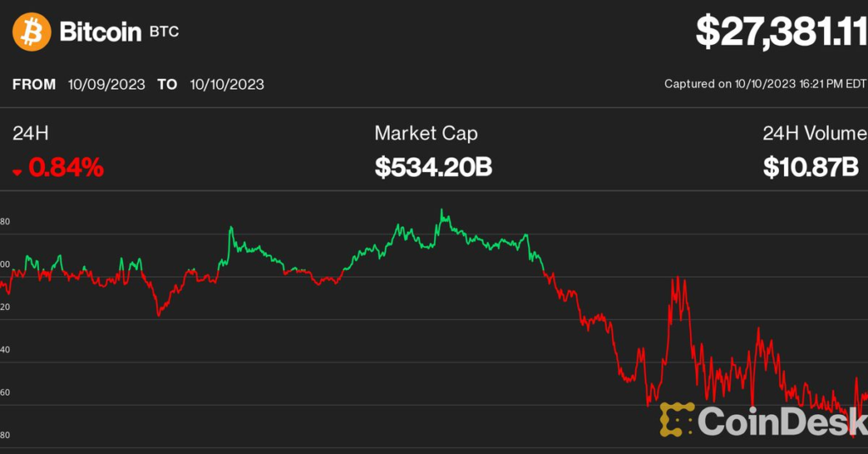
Task: Click the top '80' y-axis label
Action: 5,223
